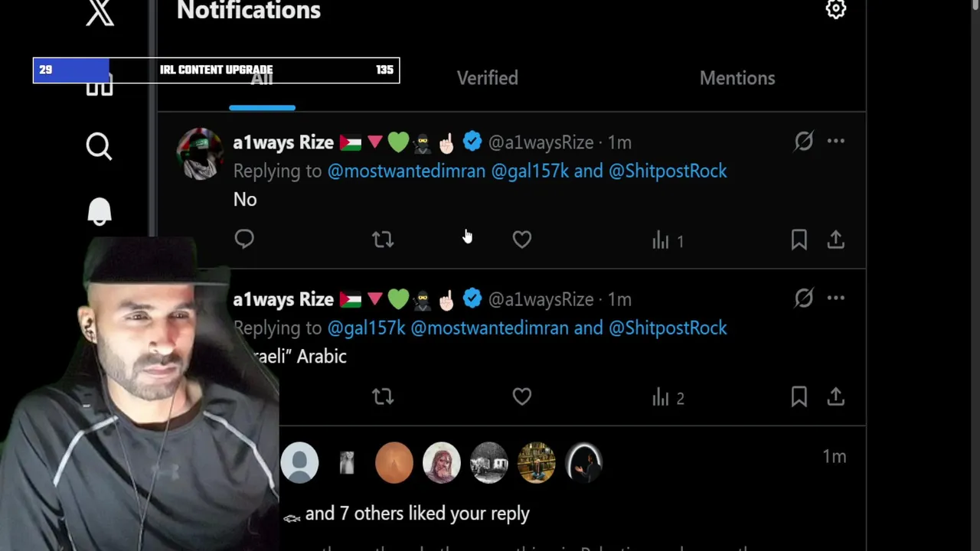Share the "No" reply
This screenshot has width=980, height=551.
(835, 240)
